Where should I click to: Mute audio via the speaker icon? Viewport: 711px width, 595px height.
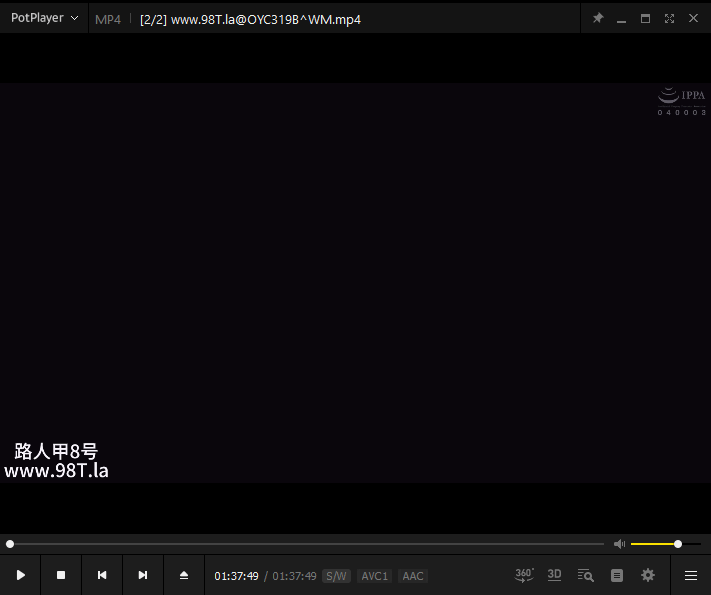click(619, 544)
